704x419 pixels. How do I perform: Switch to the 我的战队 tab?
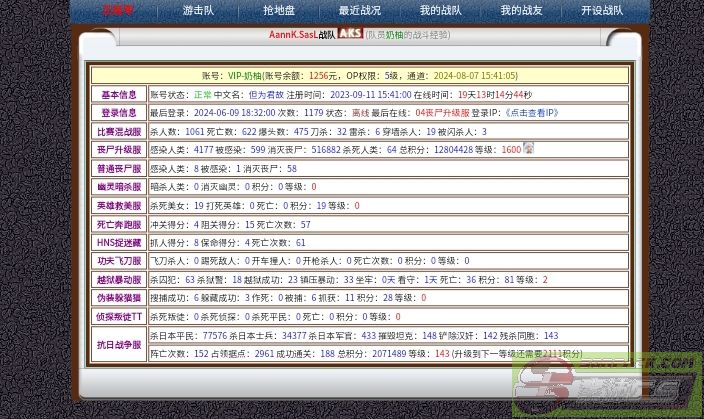tap(440, 11)
